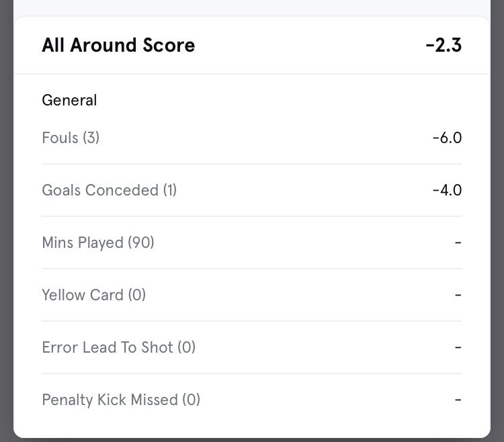
Task: Click the light gray area above the score card
Action: click(252, 7)
